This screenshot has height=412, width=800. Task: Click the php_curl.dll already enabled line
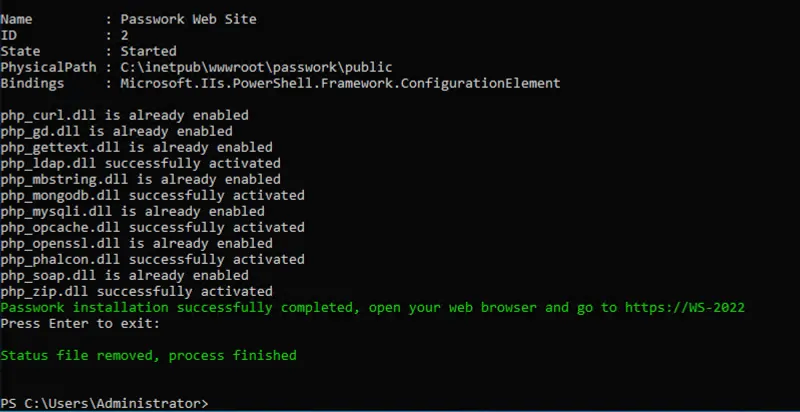[x=132, y=115]
